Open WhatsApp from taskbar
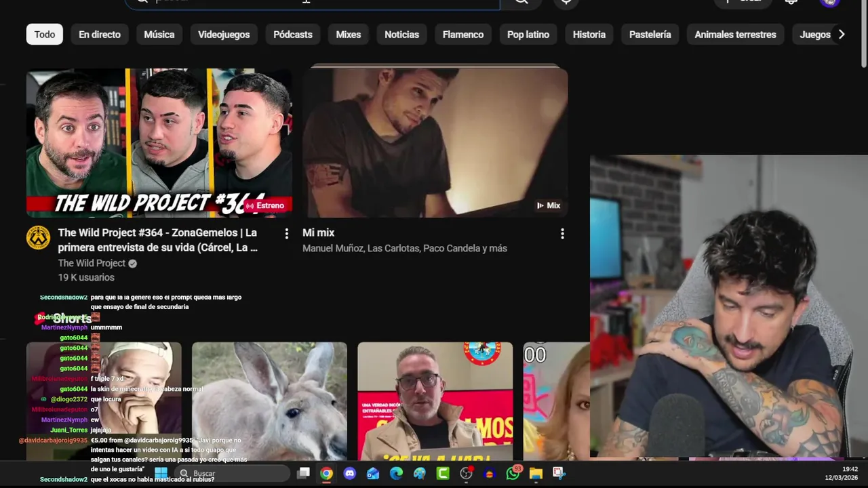The image size is (868, 488). tap(513, 473)
